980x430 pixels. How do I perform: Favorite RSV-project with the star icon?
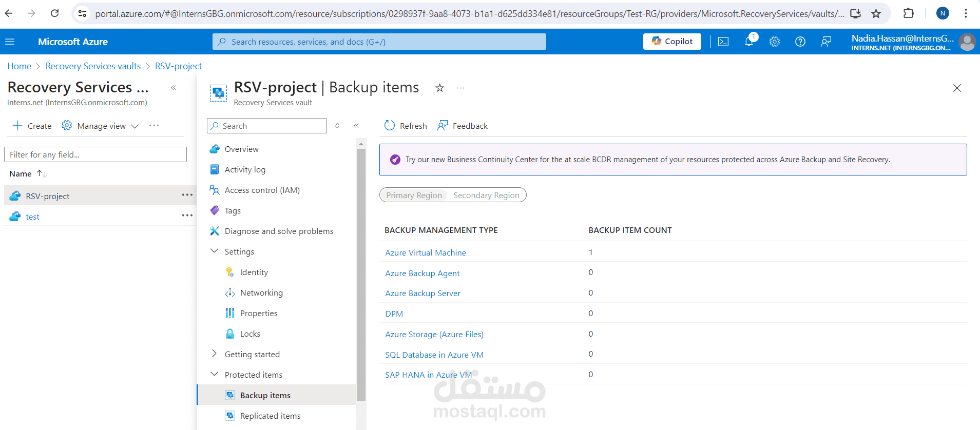pos(440,88)
